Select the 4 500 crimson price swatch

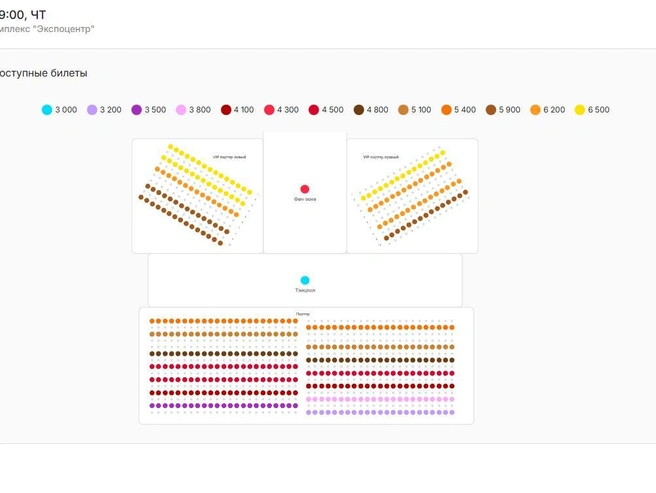tap(326, 110)
